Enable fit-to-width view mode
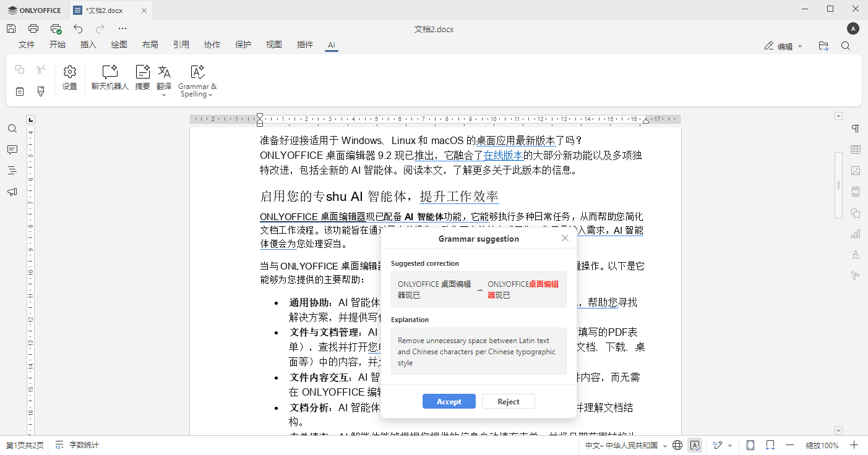This screenshot has width=868, height=455. tap(769, 444)
